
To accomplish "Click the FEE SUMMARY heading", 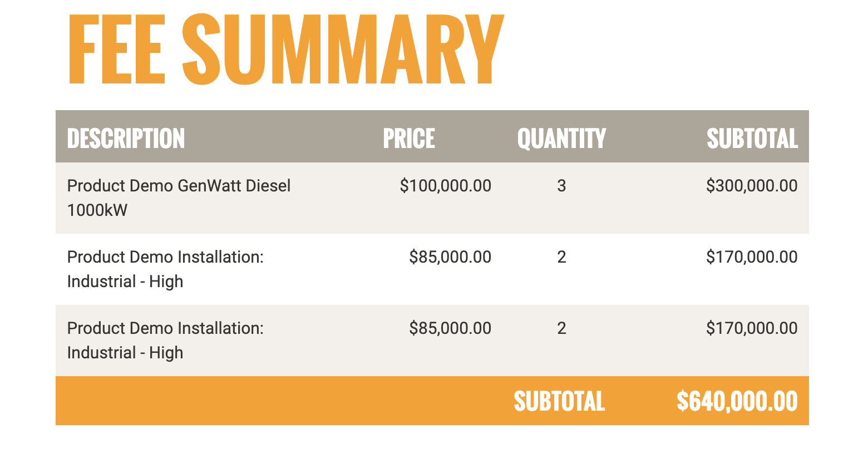I will point(286,49).
